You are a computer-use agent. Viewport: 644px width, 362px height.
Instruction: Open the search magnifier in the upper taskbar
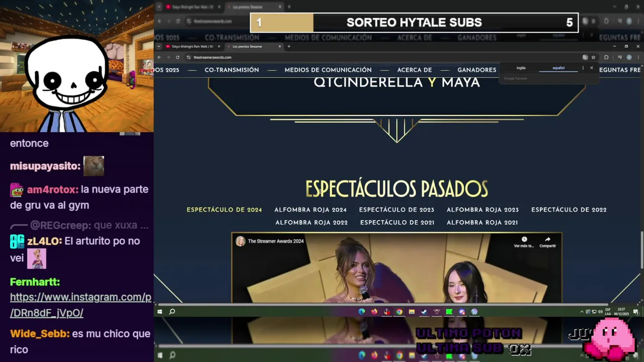172,312
